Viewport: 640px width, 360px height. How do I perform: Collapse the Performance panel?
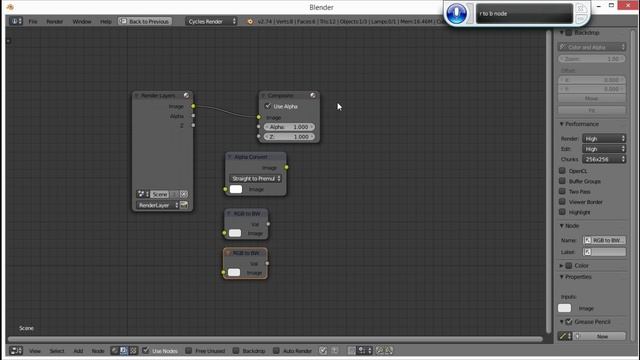pos(562,124)
